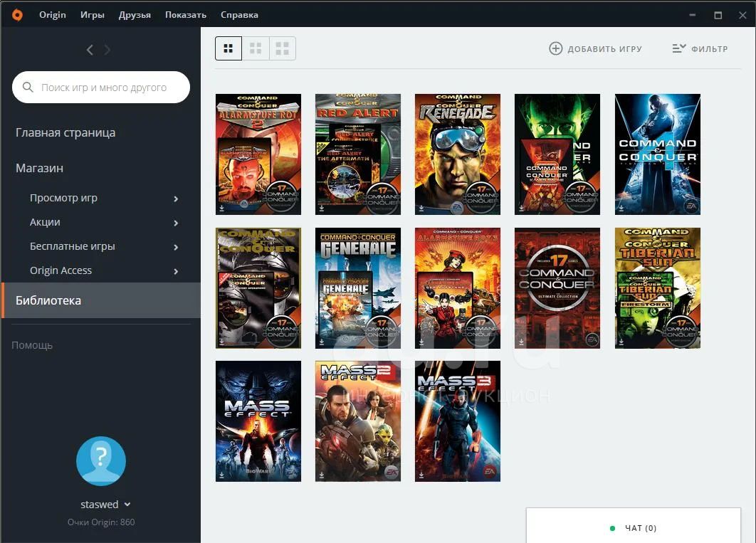Click download icon on Kane's Wrath tile
Viewport: 756px width, 543px height.
pos(521,208)
